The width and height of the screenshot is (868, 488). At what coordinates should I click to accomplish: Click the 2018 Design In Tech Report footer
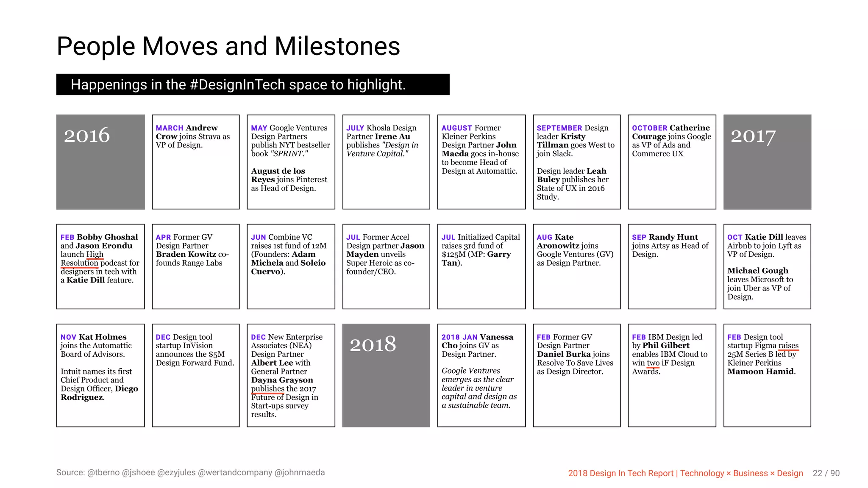point(685,473)
